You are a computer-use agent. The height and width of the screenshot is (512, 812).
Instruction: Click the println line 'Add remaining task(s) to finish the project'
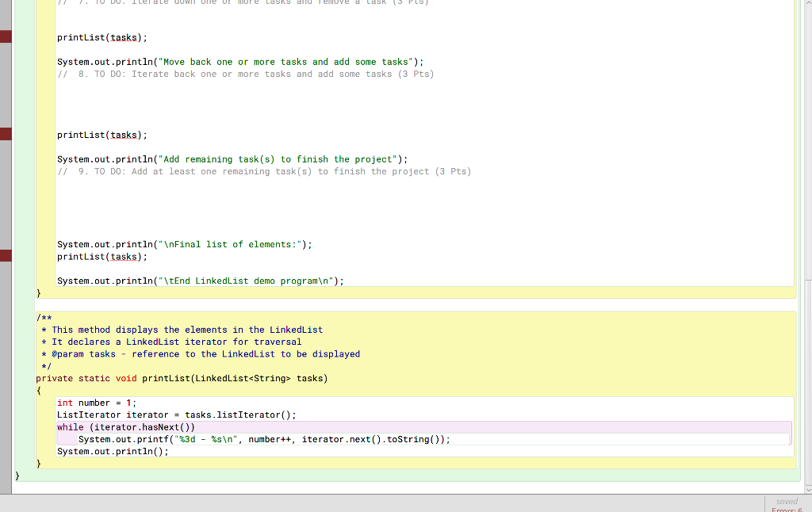(232, 159)
